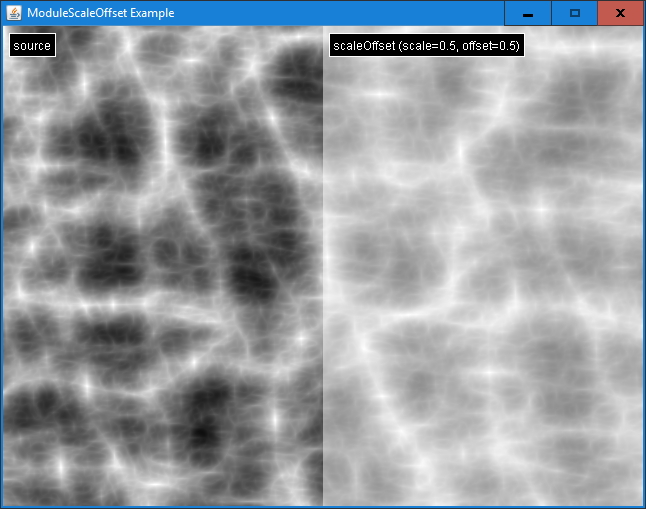The image size is (646, 509).
Task: Click the top-right corner of scaleOffset image
Action: click(x=640, y=30)
